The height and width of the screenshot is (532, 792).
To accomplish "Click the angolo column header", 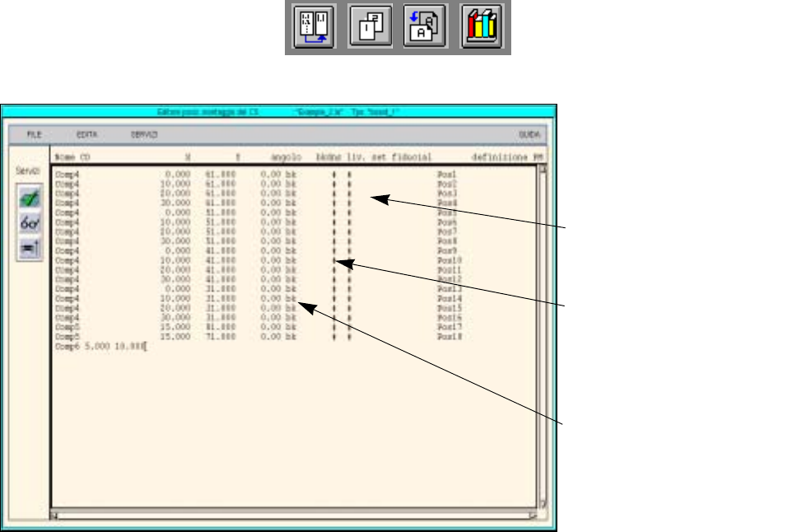I will 286,157.
